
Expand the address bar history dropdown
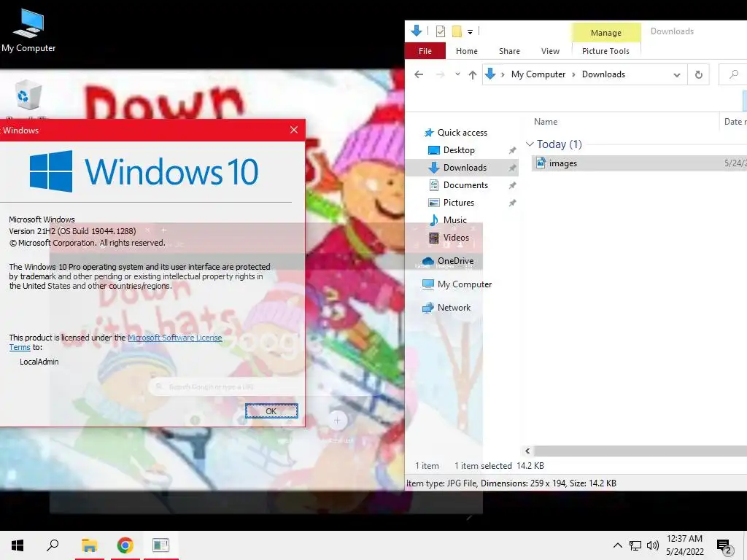coord(676,75)
